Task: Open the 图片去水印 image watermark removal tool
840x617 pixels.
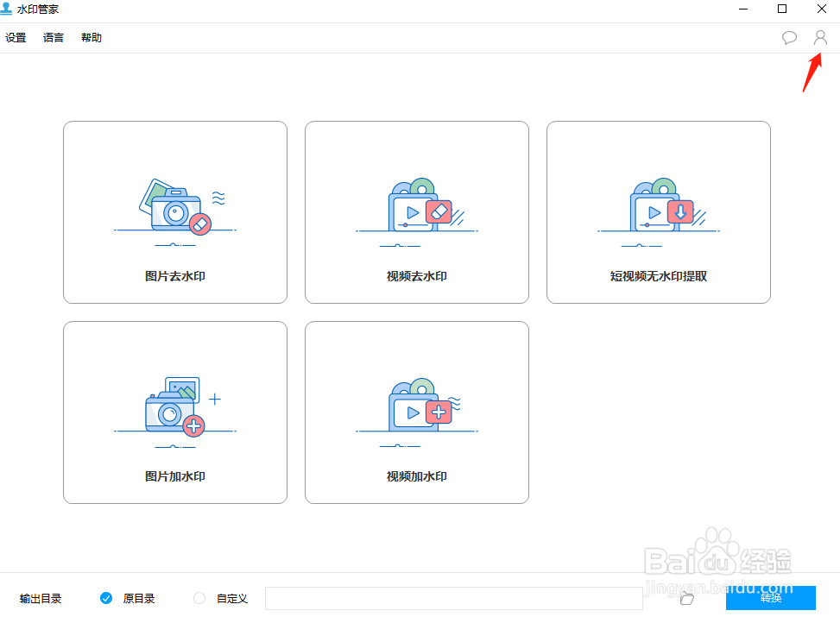Action: pos(174,212)
